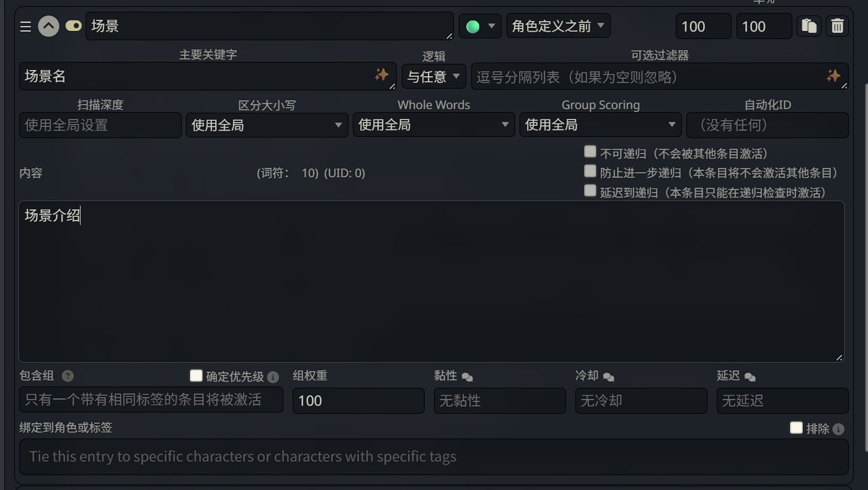This screenshot has width=868, height=490.
Task: Click the sparkles icon on the 可选过滤器 field
Action: pyautogui.click(x=835, y=76)
